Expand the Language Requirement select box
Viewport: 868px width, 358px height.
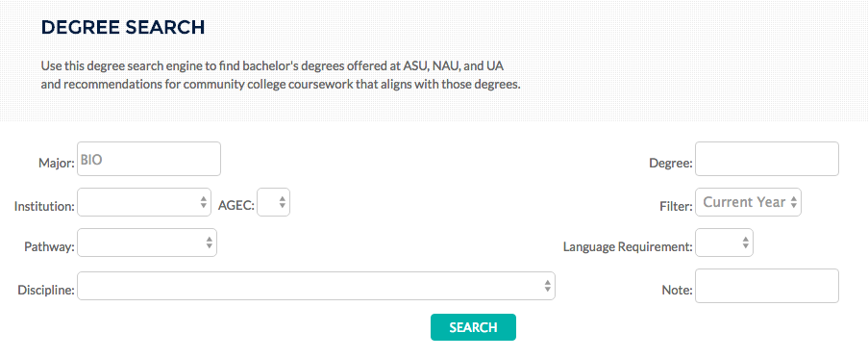[x=724, y=243]
